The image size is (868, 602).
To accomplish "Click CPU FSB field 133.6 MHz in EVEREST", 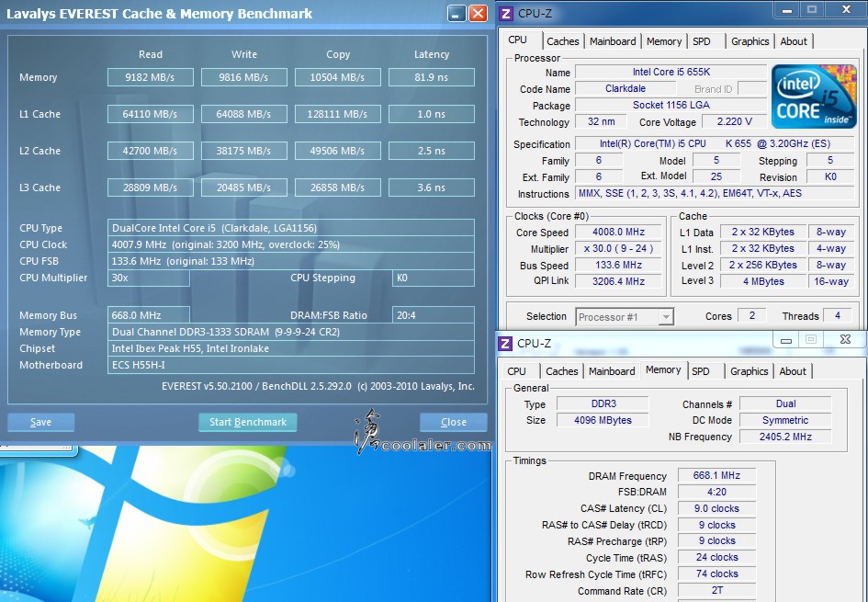I will 290,261.
